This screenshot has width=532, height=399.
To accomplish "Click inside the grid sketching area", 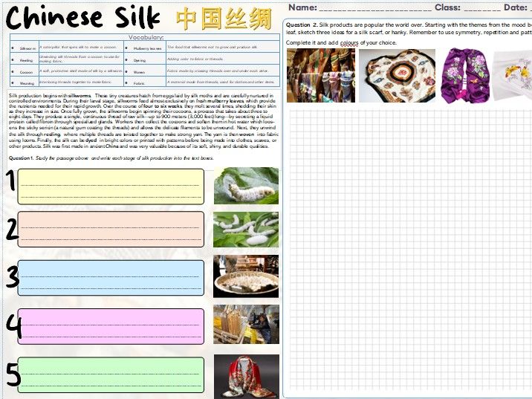I will coord(411,251).
